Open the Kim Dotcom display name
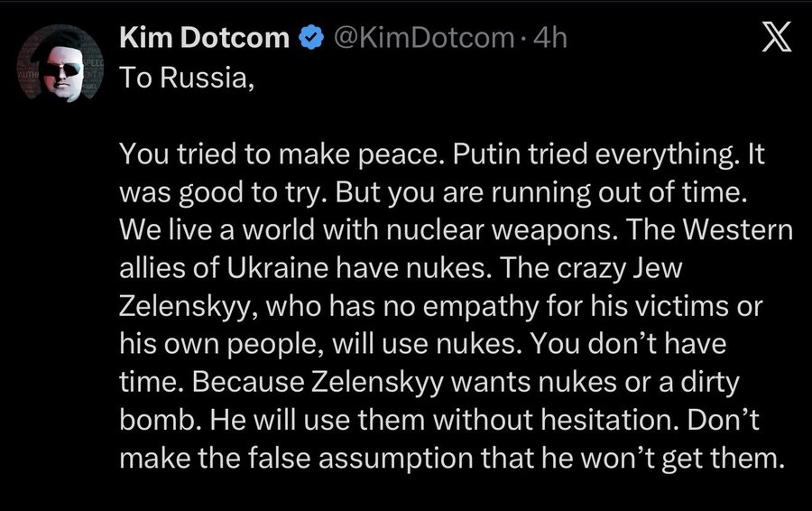Screen dimensions: 812x511 point(205,38)
